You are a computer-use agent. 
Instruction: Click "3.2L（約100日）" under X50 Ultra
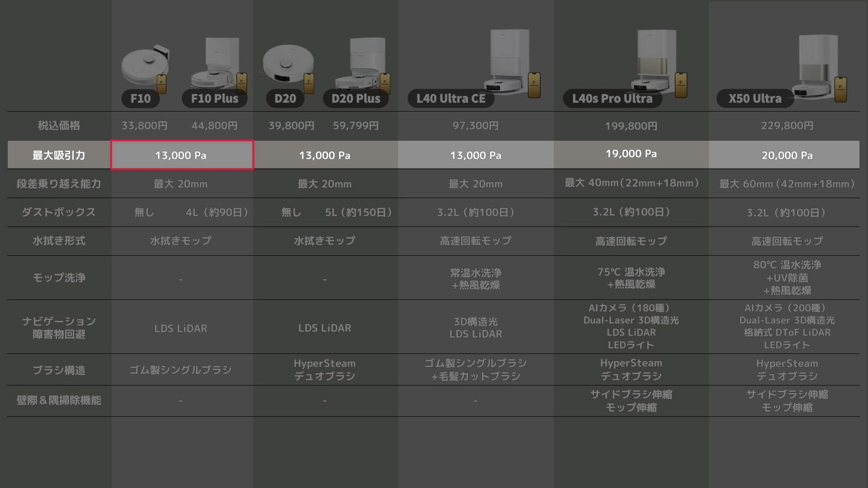[x=787, y=213]
